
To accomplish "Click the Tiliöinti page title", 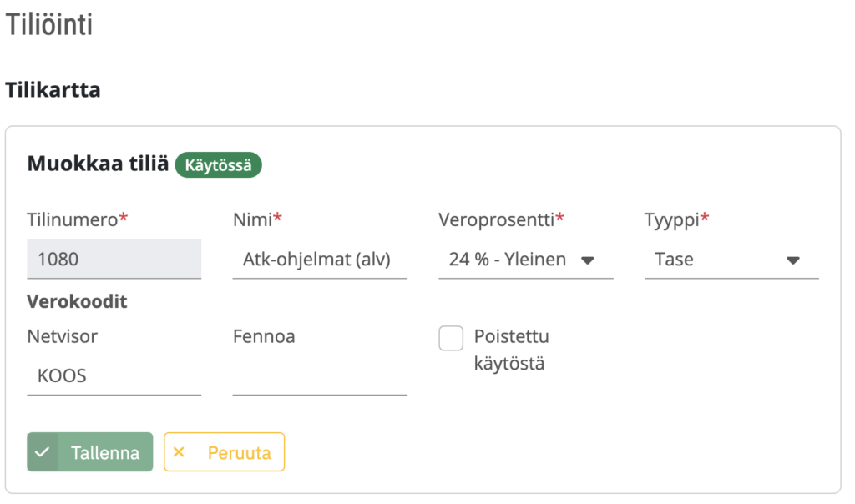I will pos(49,24).
